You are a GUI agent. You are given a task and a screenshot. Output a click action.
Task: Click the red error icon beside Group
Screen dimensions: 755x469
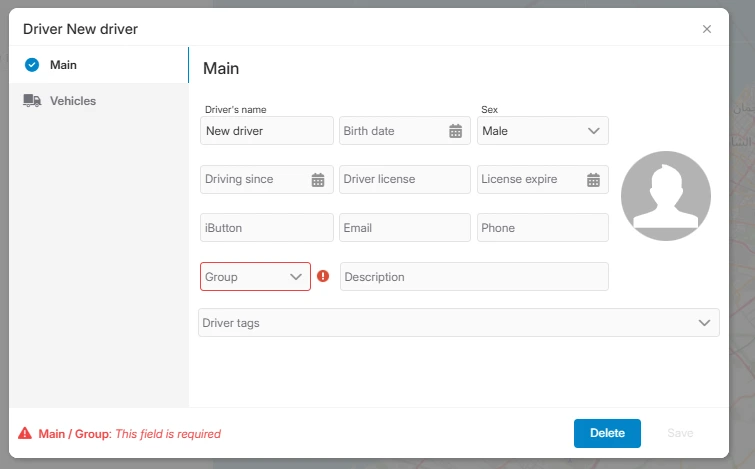pos(323,276)
